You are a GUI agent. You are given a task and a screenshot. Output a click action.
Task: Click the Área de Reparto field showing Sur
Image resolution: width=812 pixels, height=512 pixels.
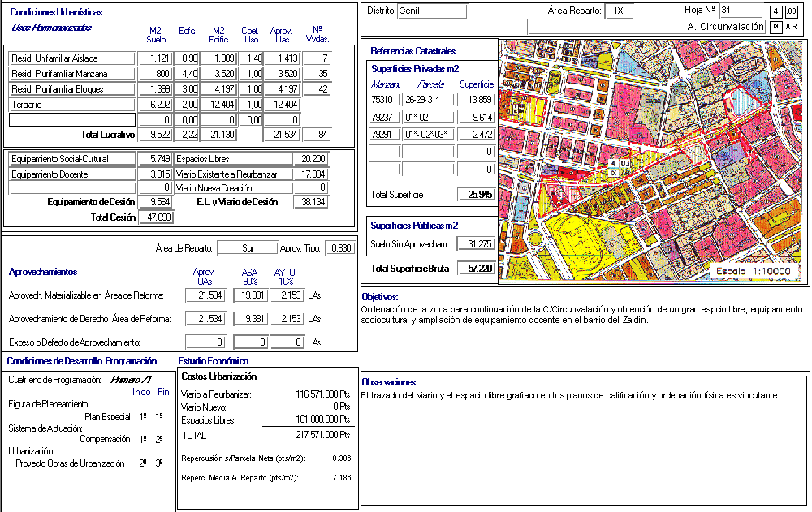248,248
